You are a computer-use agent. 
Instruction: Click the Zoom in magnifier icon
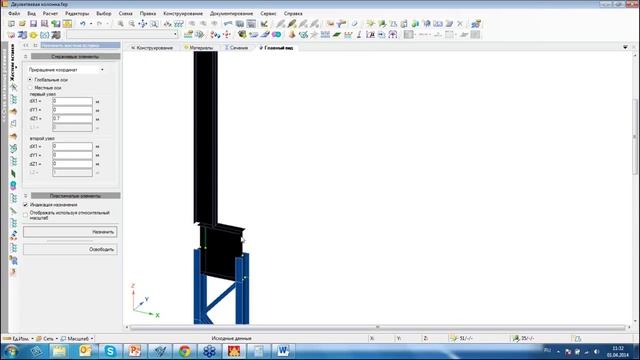(x=120, y=24)
